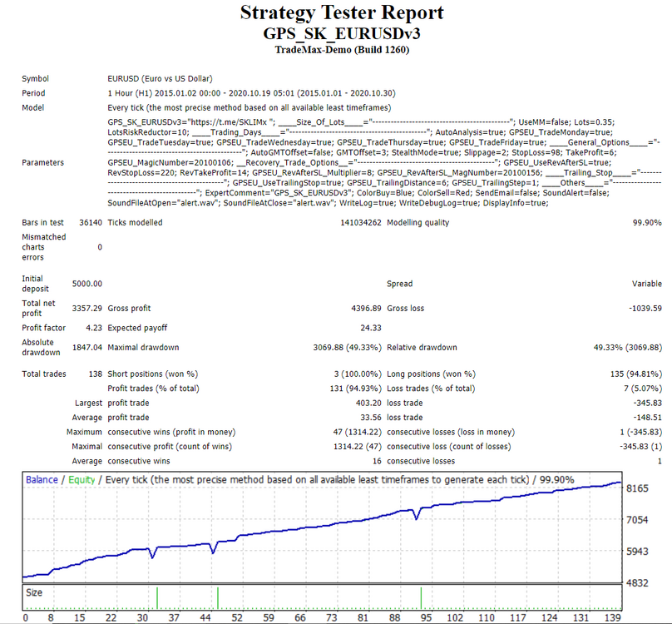Image resolution: width=672 pixels, height=624 pixels.
Task: Click Gross profit value 4396.89
Action: (366, 309)
